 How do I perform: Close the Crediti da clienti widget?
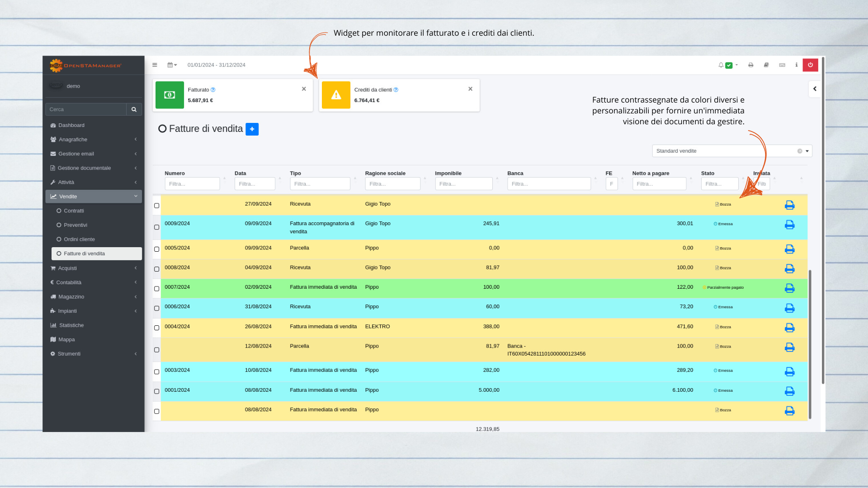470,89
